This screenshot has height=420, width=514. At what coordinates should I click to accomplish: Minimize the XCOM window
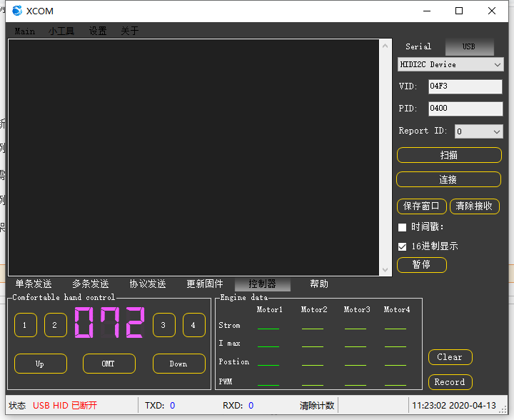[x=427, y=11]
